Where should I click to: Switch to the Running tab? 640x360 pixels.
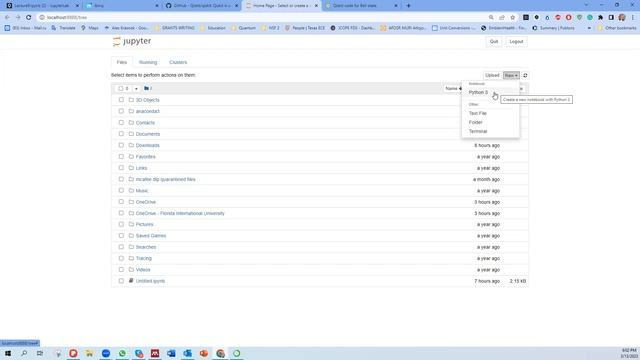click(148, 62)
